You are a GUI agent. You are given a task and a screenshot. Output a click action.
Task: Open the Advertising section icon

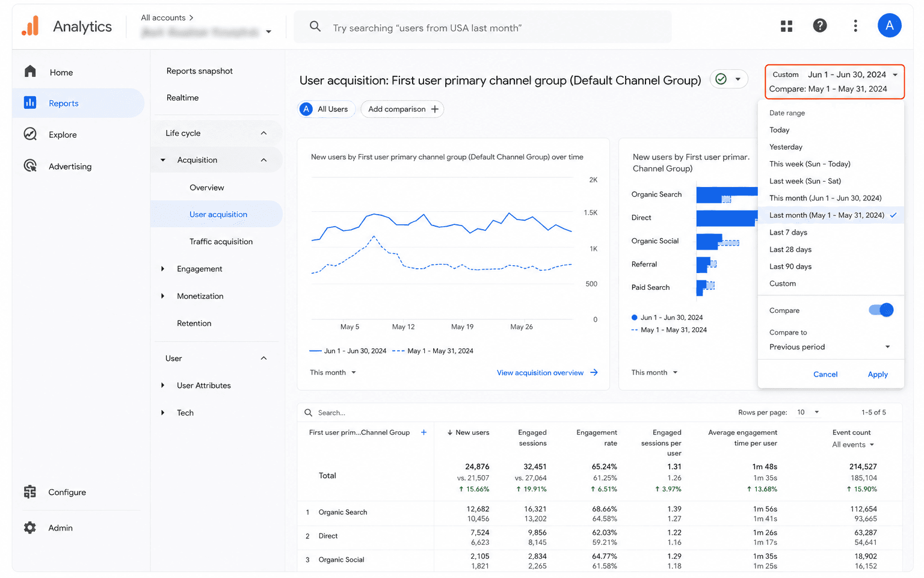(x=30, y=166)
